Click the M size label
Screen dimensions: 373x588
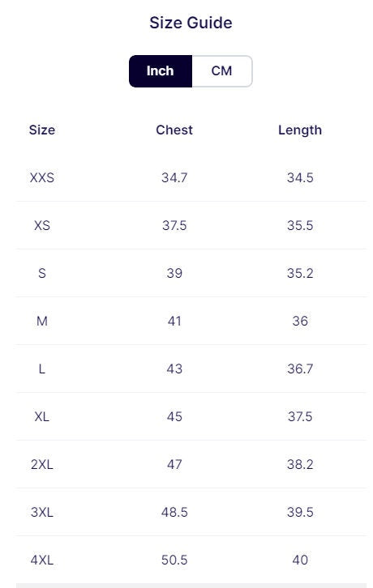point(42,321)
